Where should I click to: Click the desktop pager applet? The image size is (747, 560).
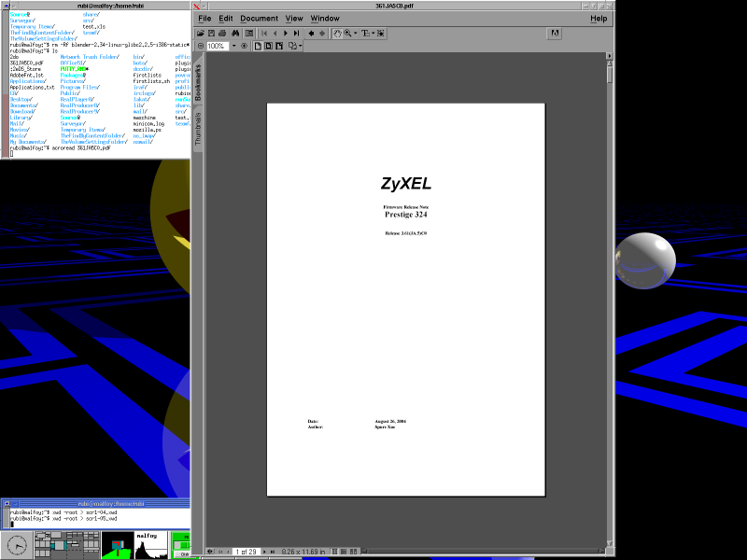click(66, 545)
